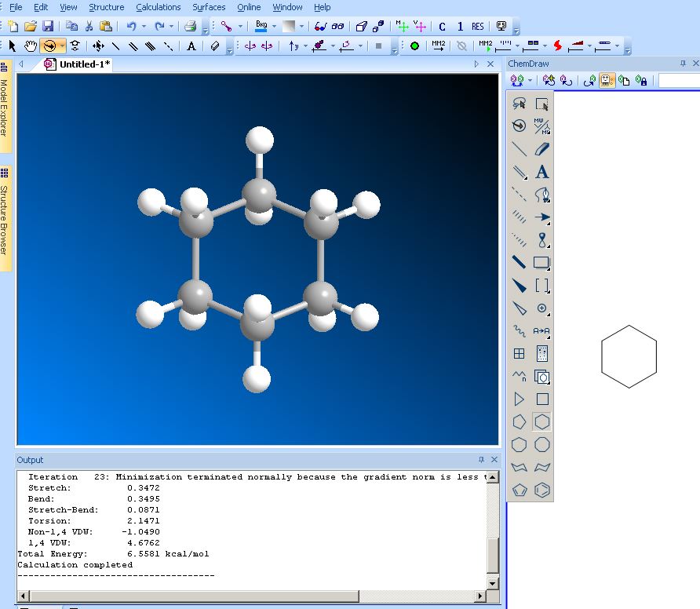Open the Surfaces menu
Screen dimensions: 700x609
pyautogui.click(x=209, y=7)
